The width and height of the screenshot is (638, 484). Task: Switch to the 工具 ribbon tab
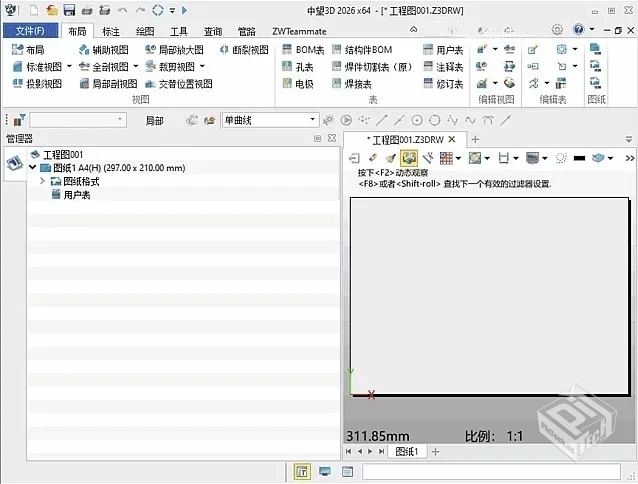(x=179, y=31)
